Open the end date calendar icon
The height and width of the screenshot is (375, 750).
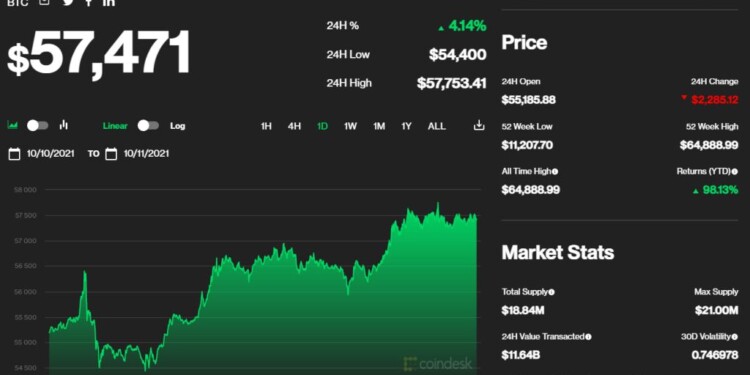[x=111, y=154]
